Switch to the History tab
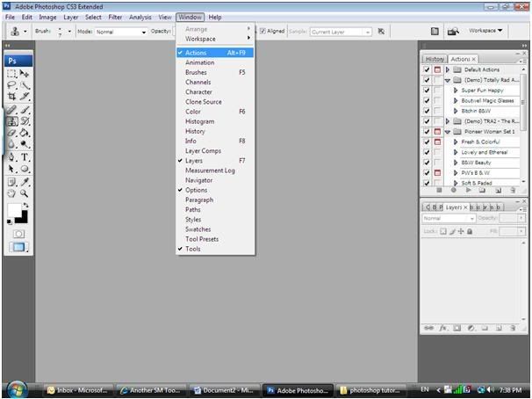The image size is (532, 399). (435, 59)
